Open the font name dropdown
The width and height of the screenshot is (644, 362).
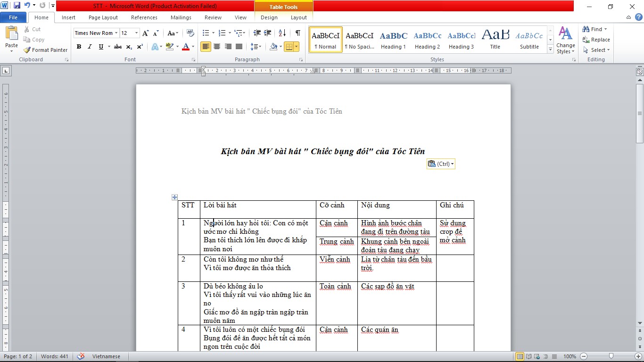point(116,33)
